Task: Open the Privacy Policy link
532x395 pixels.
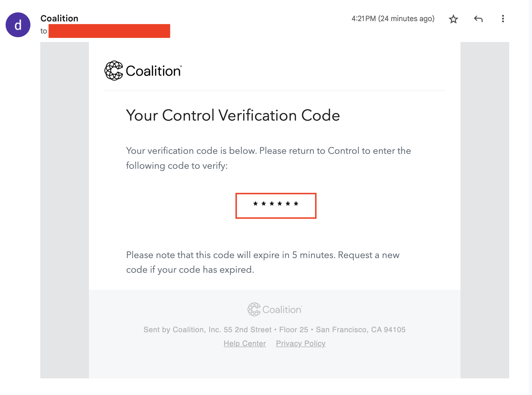Action: pos(301,343)
